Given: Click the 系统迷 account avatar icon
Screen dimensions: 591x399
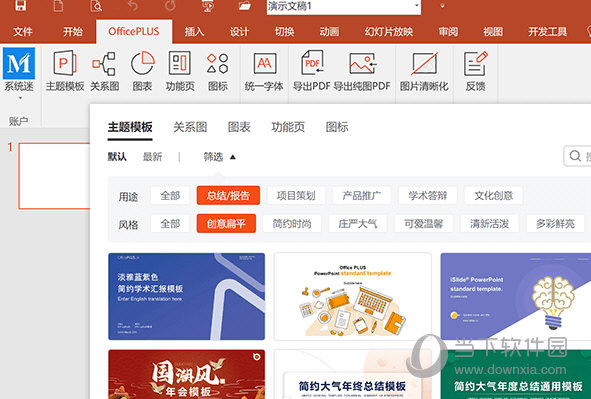Looking at the screenshot, I should coord(19,63).
